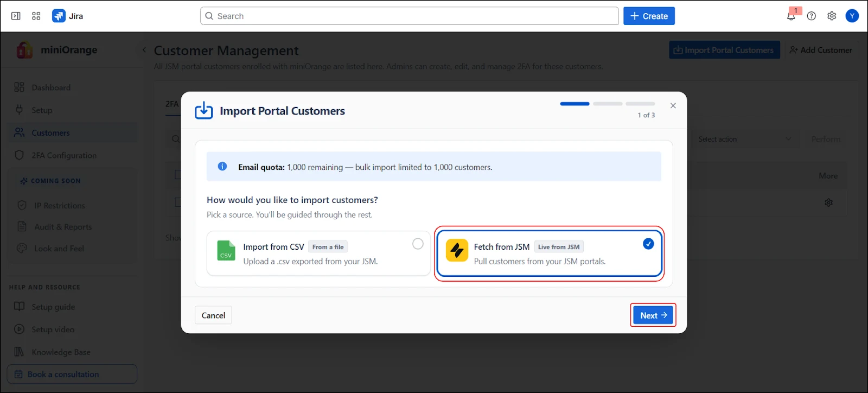This screenshot has height=393, width=868.
Task: Click the step progress indicator bar
Action: coord(608,104)
